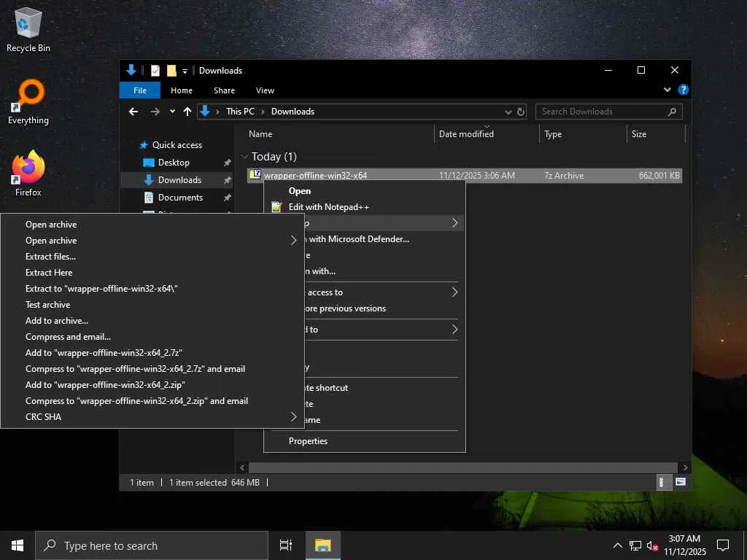Screen dimensions: 747x560
Task: Click the New folder quick access icon
Action: tap(171, 71)
